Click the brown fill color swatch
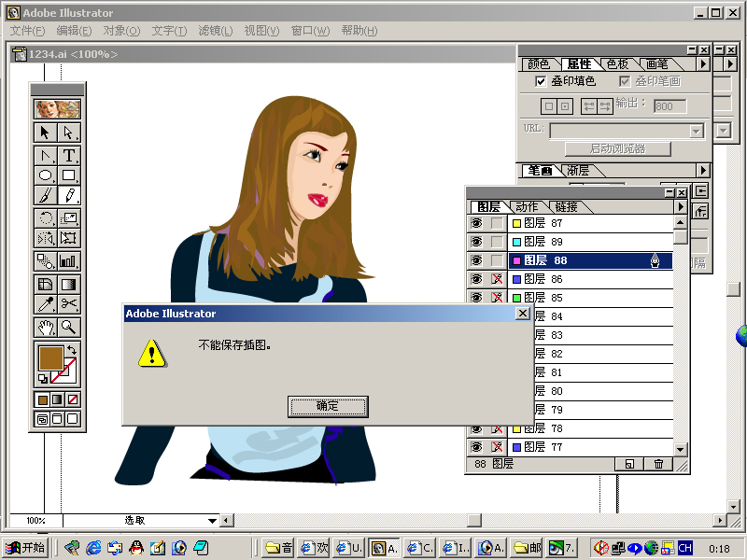 [50, 358]
